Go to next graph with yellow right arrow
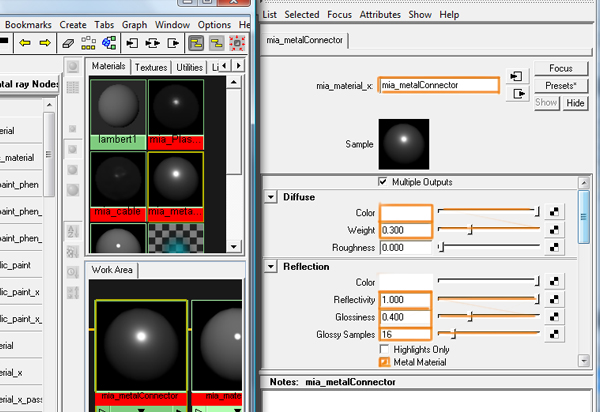Image resolution: width=600 pixels, height=412 pixels. 45,43
